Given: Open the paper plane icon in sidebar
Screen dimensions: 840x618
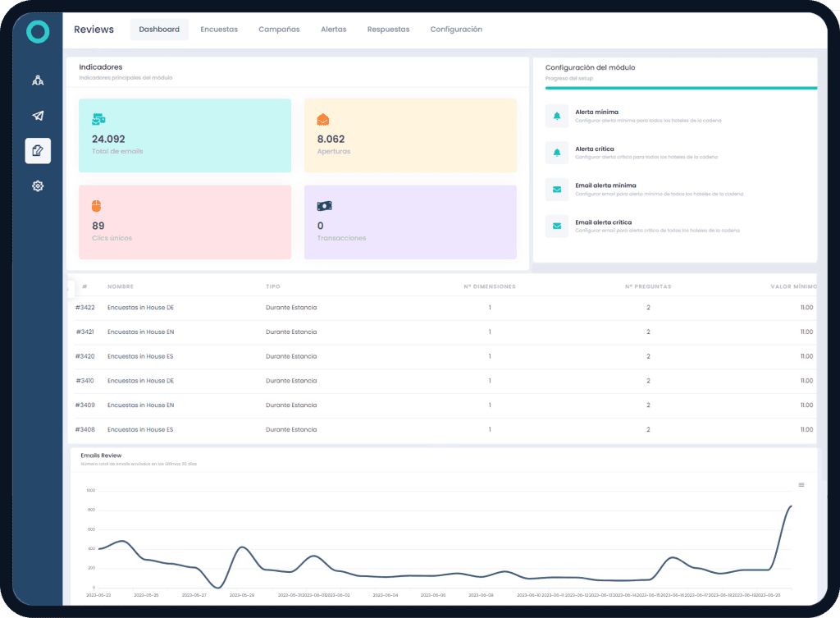Looking at the screenshot, I should coord(38,116).
